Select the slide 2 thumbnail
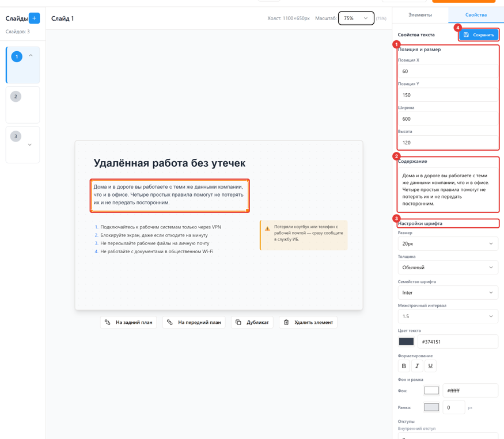504x439 pixels. [x=23, y=105]
